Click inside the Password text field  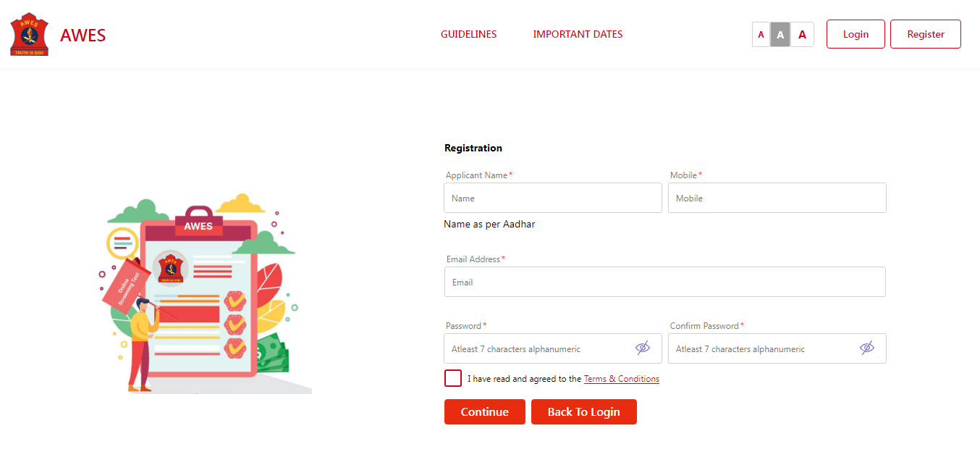coord(539,348)
